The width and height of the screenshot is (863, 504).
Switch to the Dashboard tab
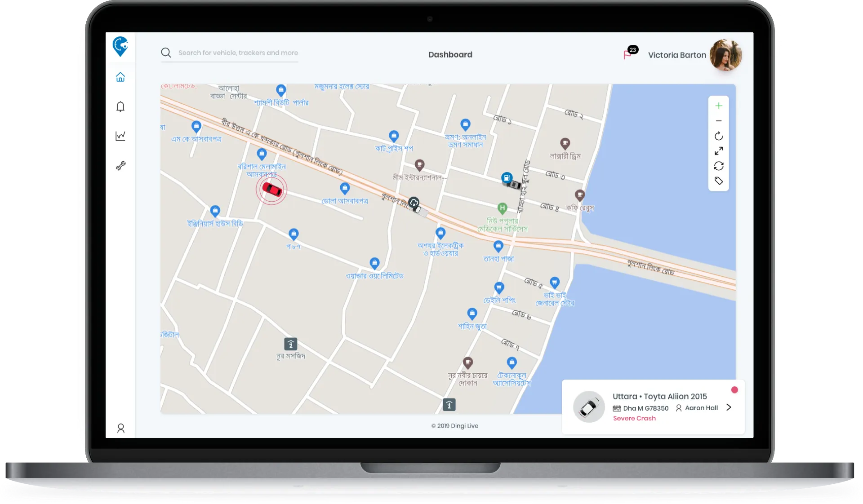[x=450, y=54]
